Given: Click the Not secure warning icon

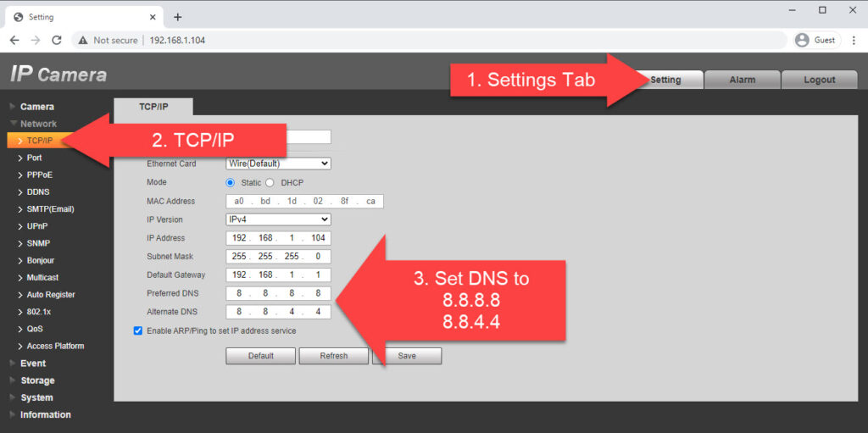Looking at the screenshot, I should [83, 40].
